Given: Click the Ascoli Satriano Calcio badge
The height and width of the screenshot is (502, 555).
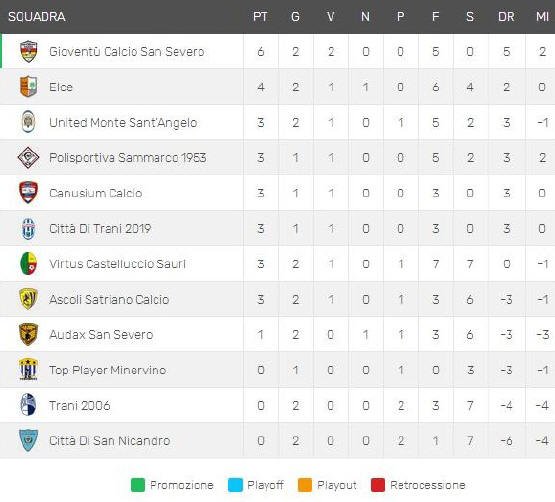Looking at the screenshot, I should coord(28,299).
